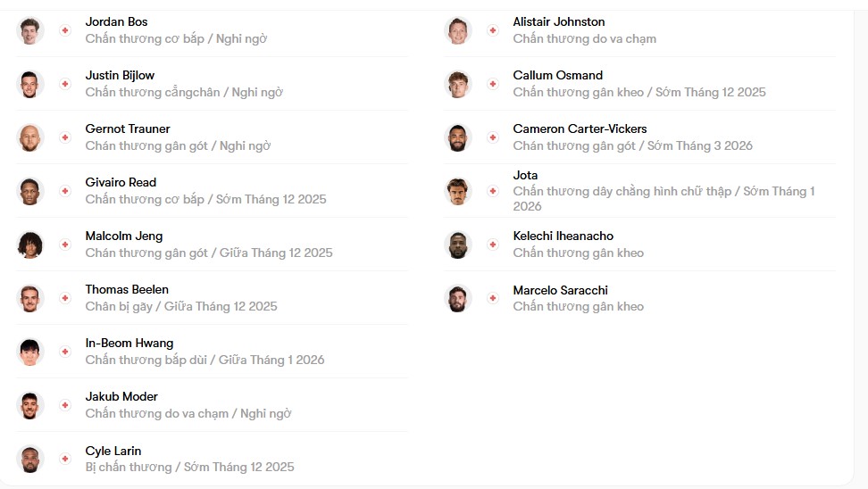The height and width of the screenshot is (489, 868).
Task: Click the injury icon beside Alistair Johnston
Action: [492, 30]
